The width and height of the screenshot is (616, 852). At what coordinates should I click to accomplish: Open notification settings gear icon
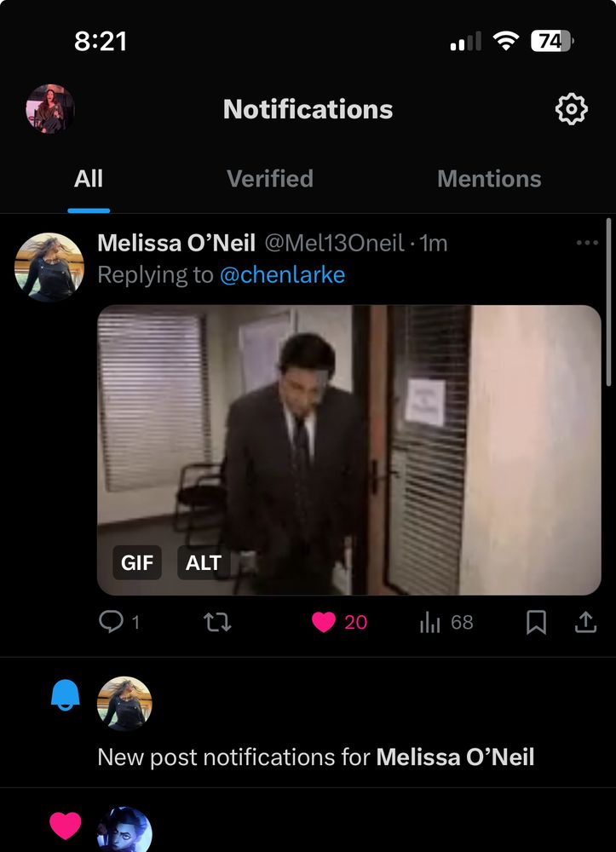click(x=572, y=109)
